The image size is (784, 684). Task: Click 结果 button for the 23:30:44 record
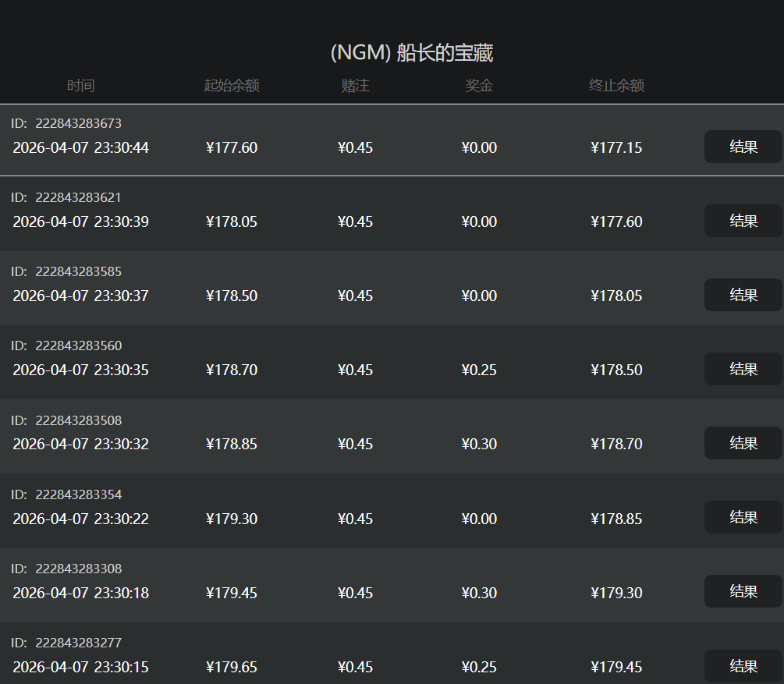pyautogui.click(x=743, y=147)
